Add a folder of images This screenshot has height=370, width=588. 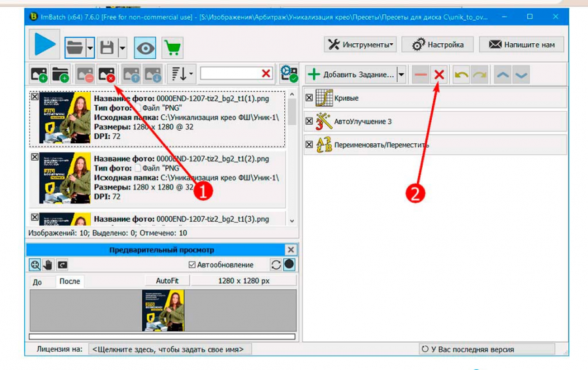(60, 75)
